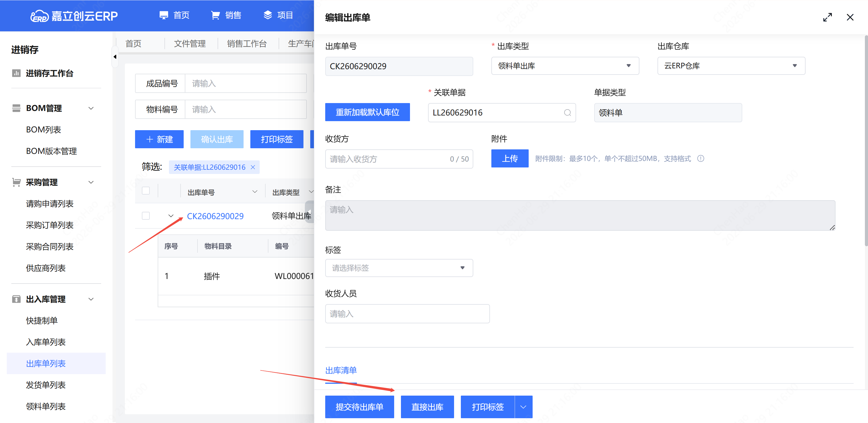Image resolution: width=868 pixels, height=423 pixels.
Task: Open 快捷制单 in the sidebar
Action: (42, 320)
